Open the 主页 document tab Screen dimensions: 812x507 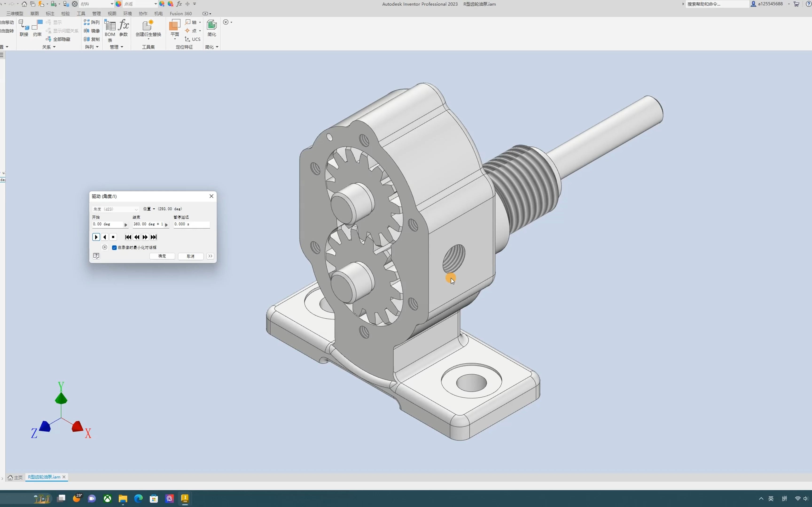tap(16, 477)
